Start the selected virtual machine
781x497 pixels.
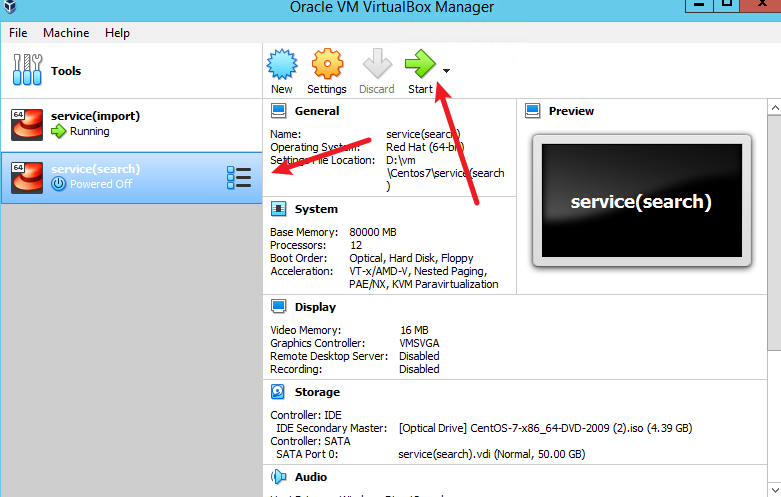coord(420,71)
